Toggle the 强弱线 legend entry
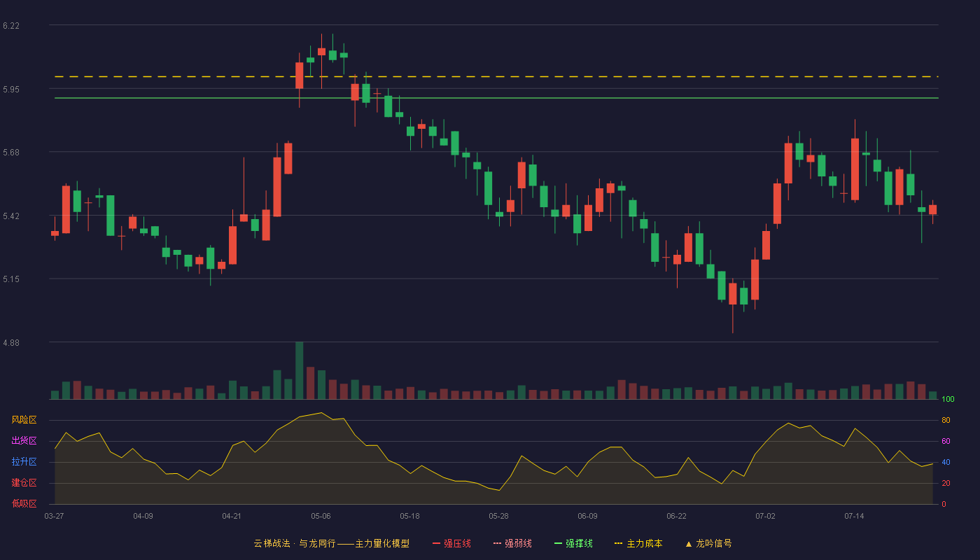 coord(512,543)
